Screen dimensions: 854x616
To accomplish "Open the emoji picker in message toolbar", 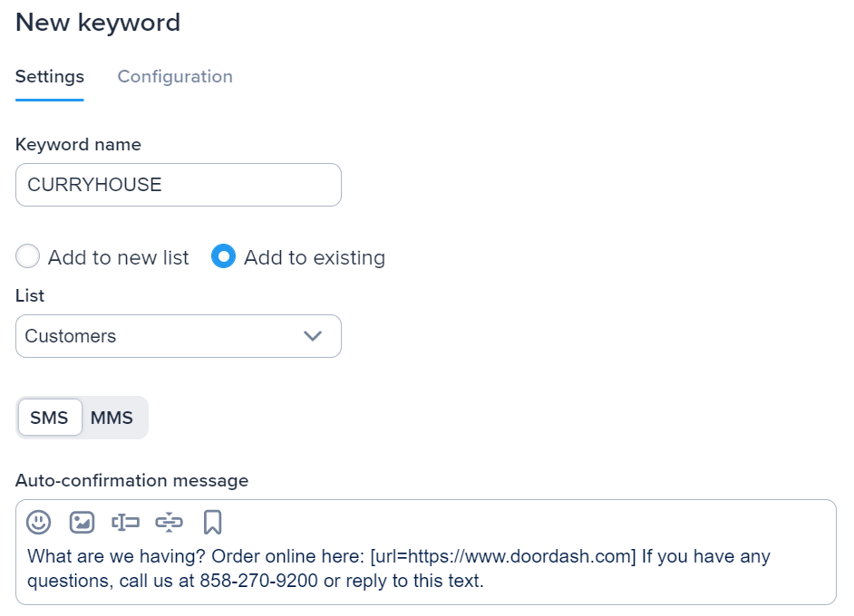I will tap(38, 522).
